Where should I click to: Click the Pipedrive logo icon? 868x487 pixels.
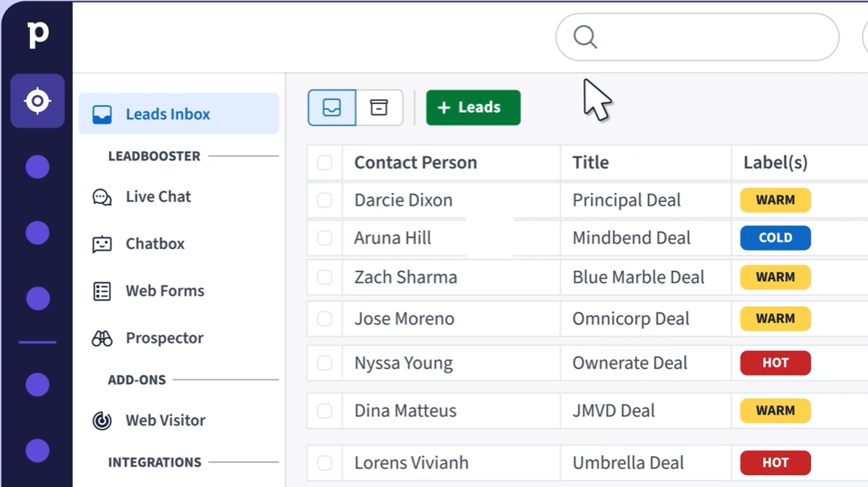coord(38,35)
